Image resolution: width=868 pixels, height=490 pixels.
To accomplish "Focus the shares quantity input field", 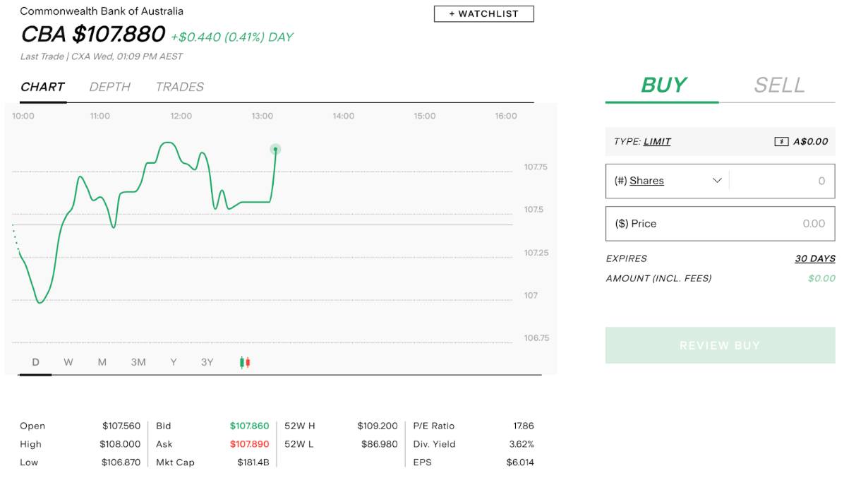I will point(782,181).
